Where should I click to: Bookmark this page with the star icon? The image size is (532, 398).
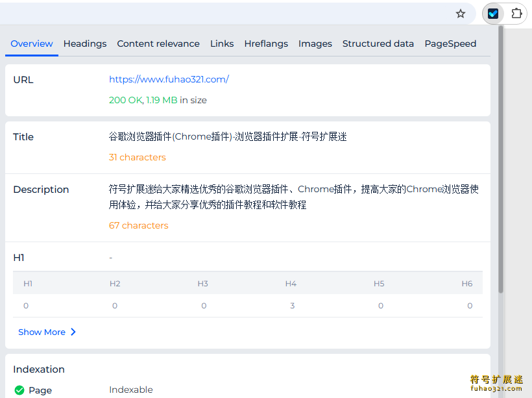point(461,14)
